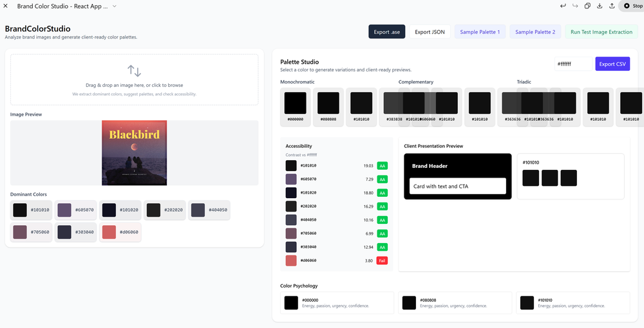Click AA badge beside contrast 6.99
Viewport: 644px width, 328px height.
tap(382, 233)
